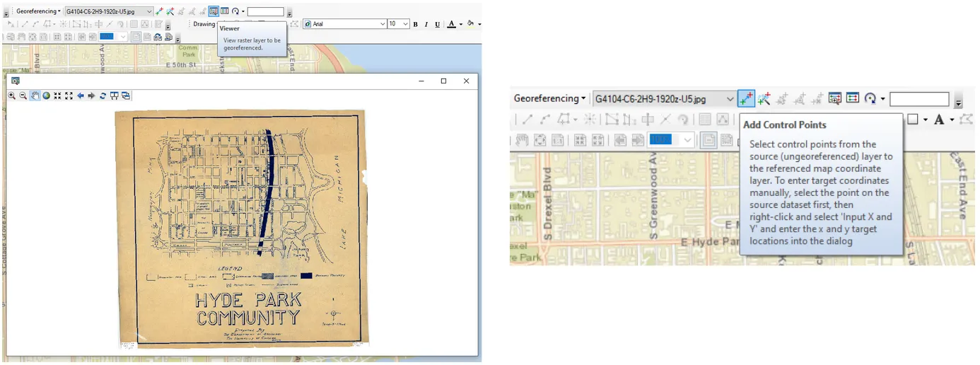Click the Full Extent globe icon
Screen dimensions: 980x365
46,95
